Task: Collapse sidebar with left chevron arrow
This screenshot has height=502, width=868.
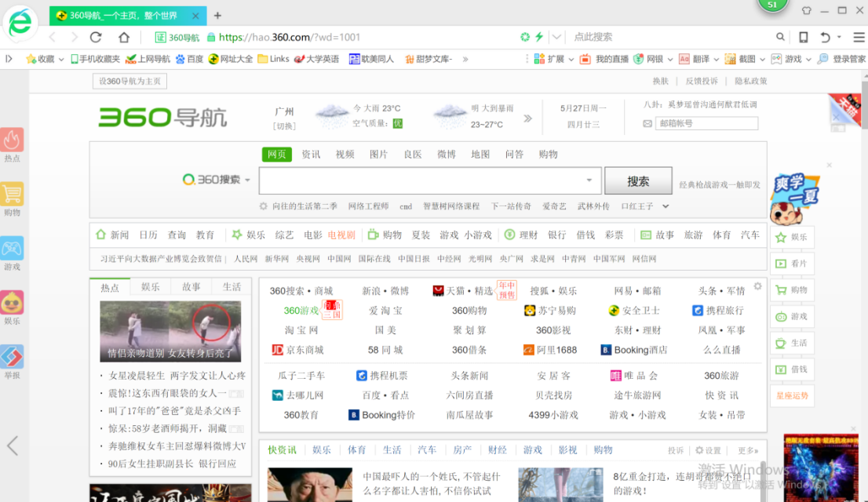Action: tap(13, 446)
